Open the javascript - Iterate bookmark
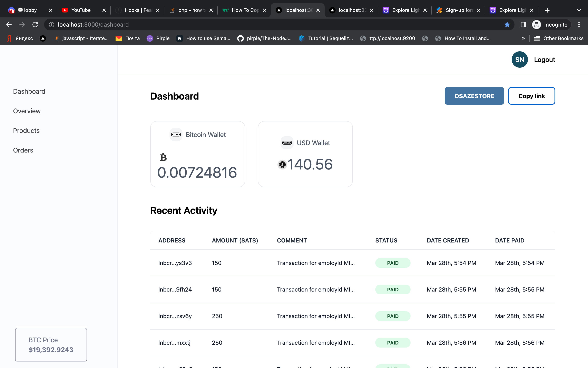Screen dimensions: 588x368 click(81, 38)
